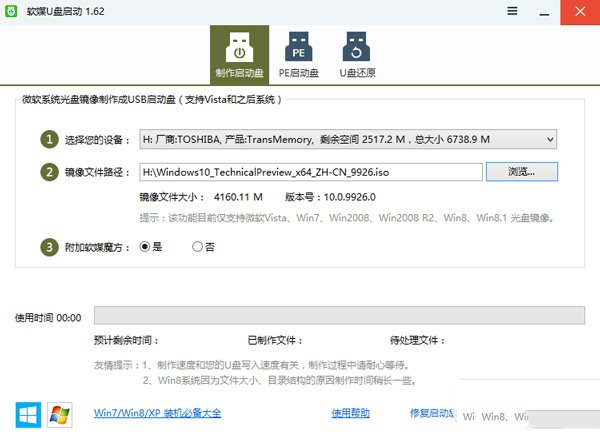
Task: Click the step 3 number badge
Action: pyautogui.click(x=49, y=246)
